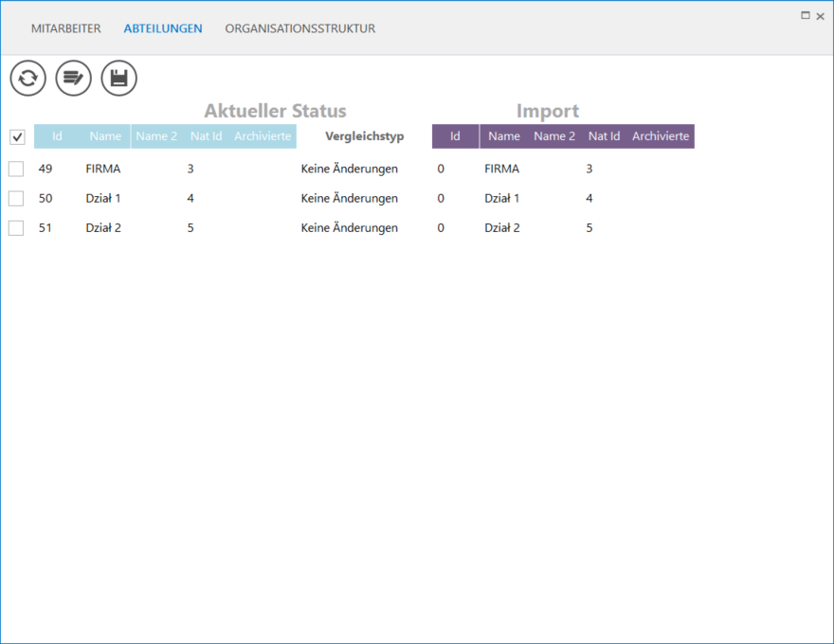
Task: Check the box for row 49 FIRMA
Action: [x=16, y=169]
